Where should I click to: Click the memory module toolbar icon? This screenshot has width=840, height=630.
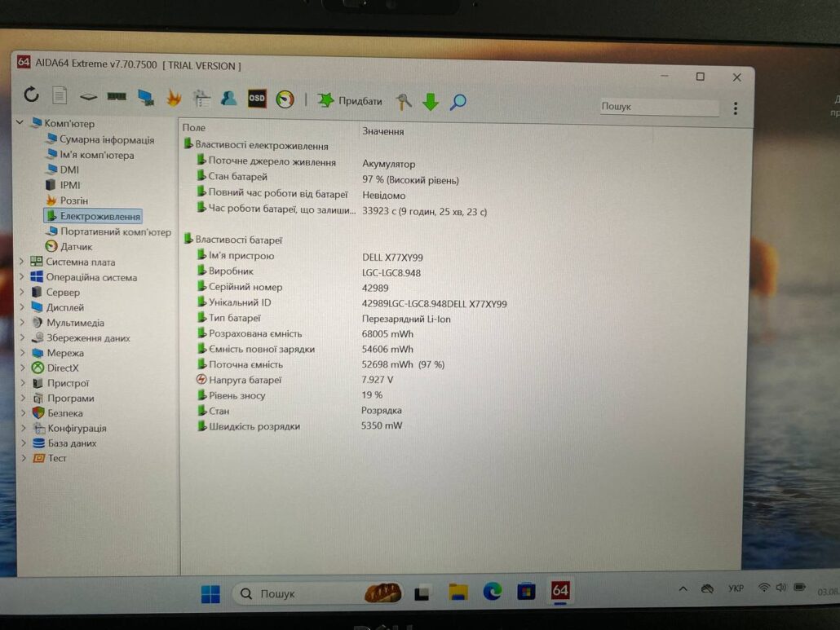tap(117, 97)
